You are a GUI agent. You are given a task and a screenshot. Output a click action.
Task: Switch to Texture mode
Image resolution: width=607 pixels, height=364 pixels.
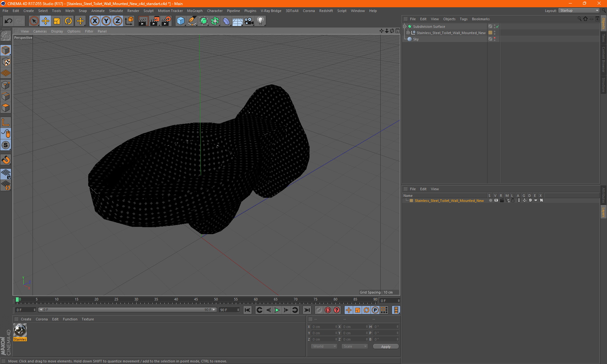coord(6,62)
